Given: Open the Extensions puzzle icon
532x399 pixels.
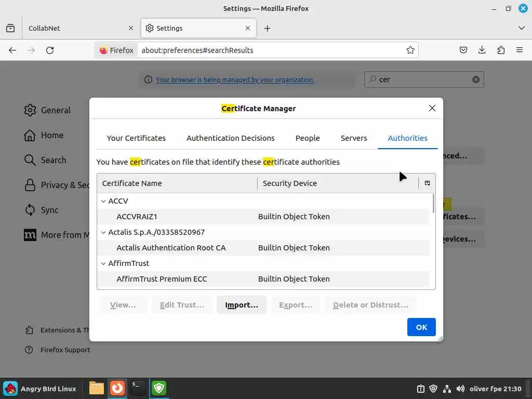Looking at the screenshot, I should click(501, 50).
